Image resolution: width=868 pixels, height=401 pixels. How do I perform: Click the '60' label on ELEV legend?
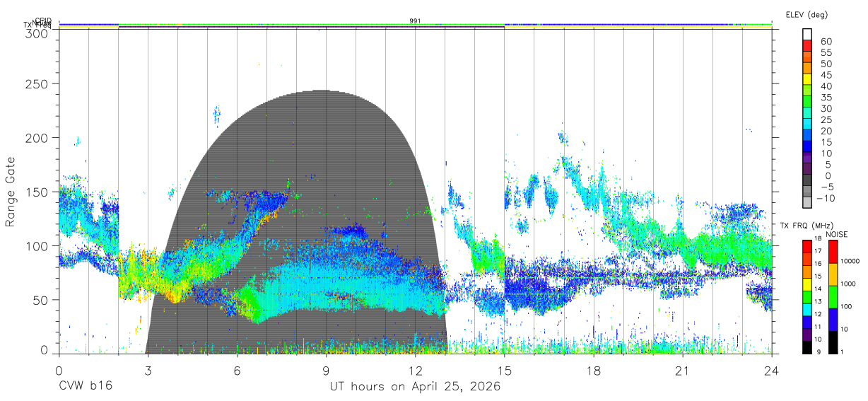click(826, 41)
